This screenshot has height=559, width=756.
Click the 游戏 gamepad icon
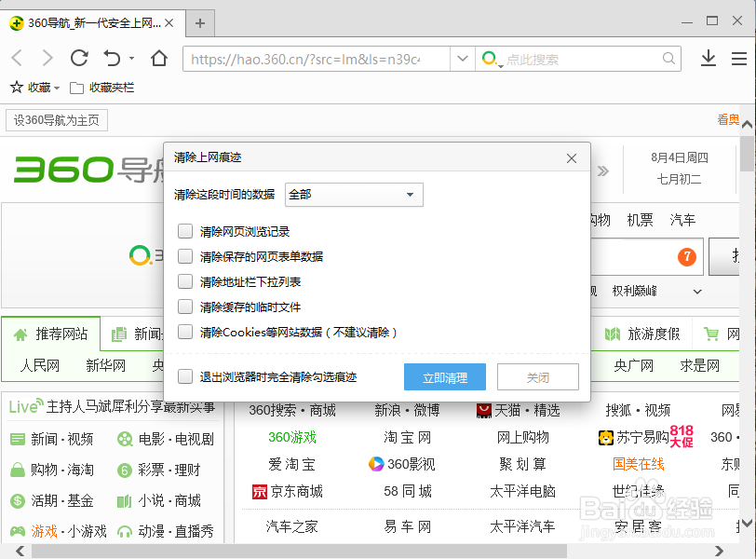click(18, 531)
